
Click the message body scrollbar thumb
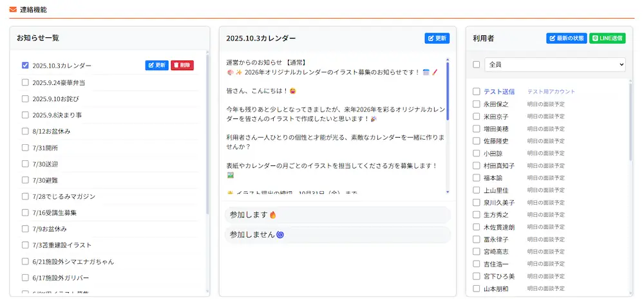(448, 91)
